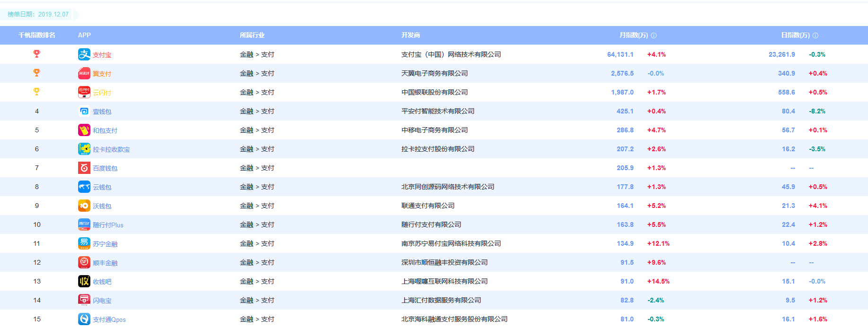Open the 支付宝 app link

[x=102, y=55]
